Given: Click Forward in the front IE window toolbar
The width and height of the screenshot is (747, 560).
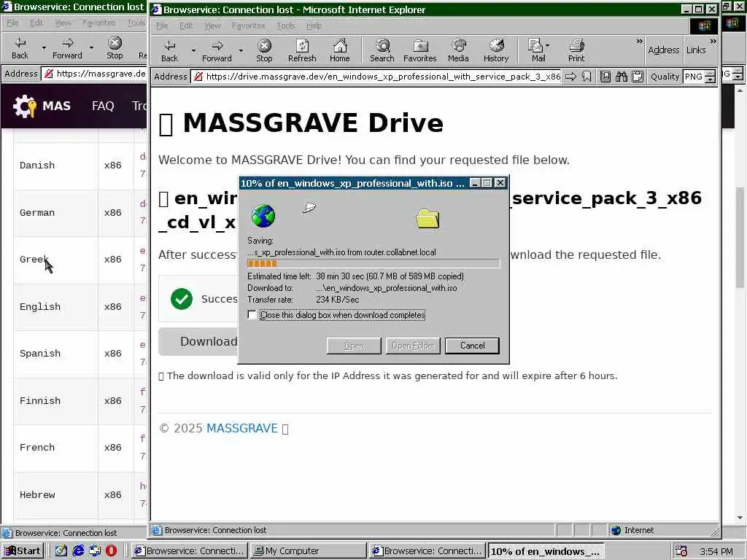Looking at the screenshot, I should [x=217, y=50].
